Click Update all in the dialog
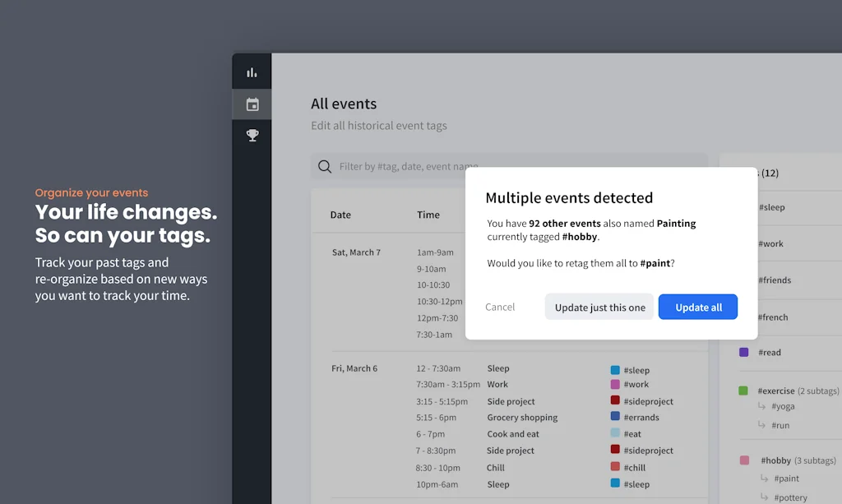Viewport: 842px width, 504px height. click(698, 307)
